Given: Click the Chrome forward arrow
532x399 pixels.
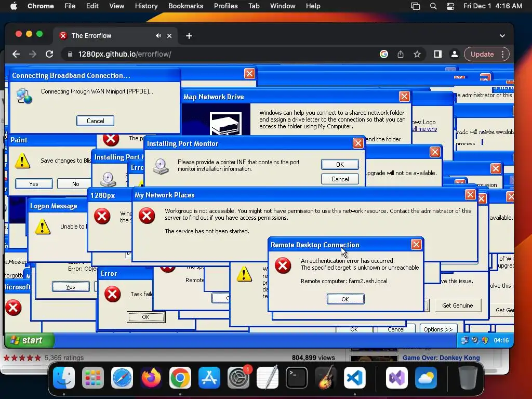Looking at the screenshot, I should [x=33, y=54].
